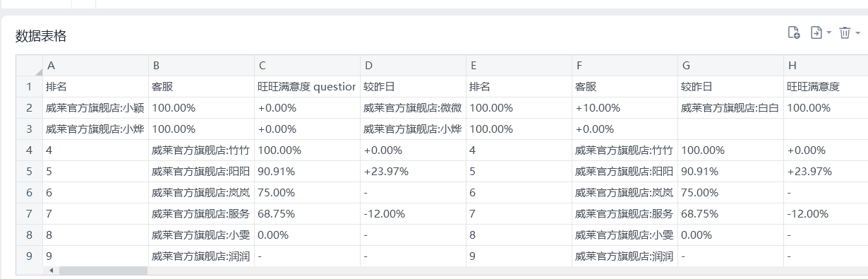Screen dimensions: 868x279
Task: Click the trash delete icon
Action: (845, 32)
